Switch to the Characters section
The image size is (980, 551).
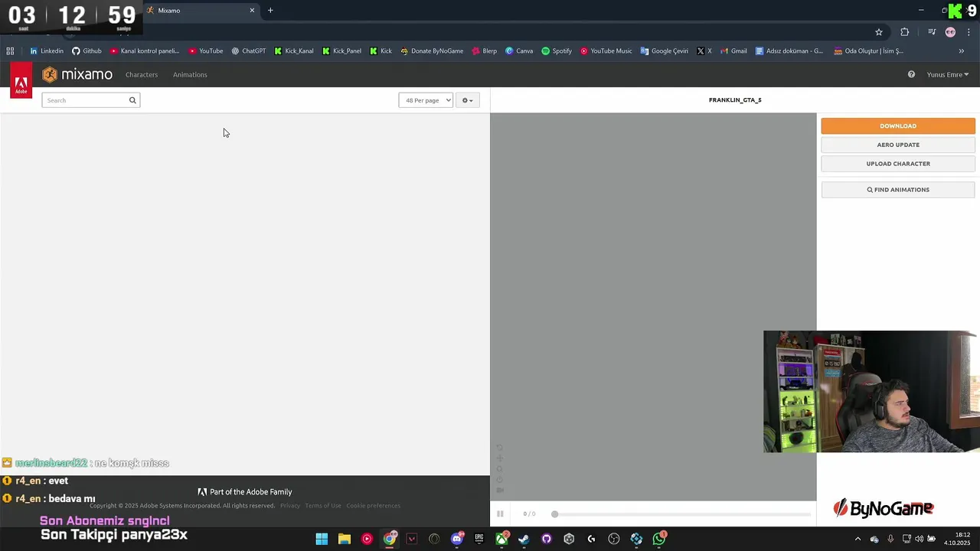pos(142,74)
